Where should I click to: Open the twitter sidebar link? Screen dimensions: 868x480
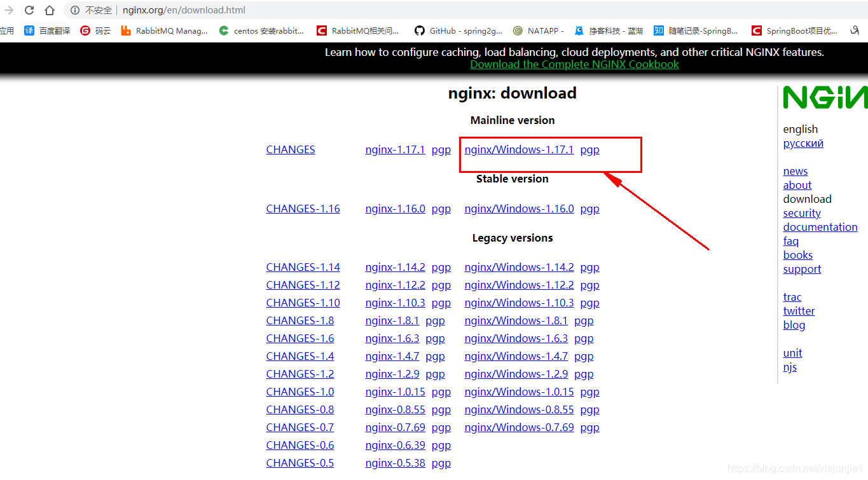click(x=799, y=311)
